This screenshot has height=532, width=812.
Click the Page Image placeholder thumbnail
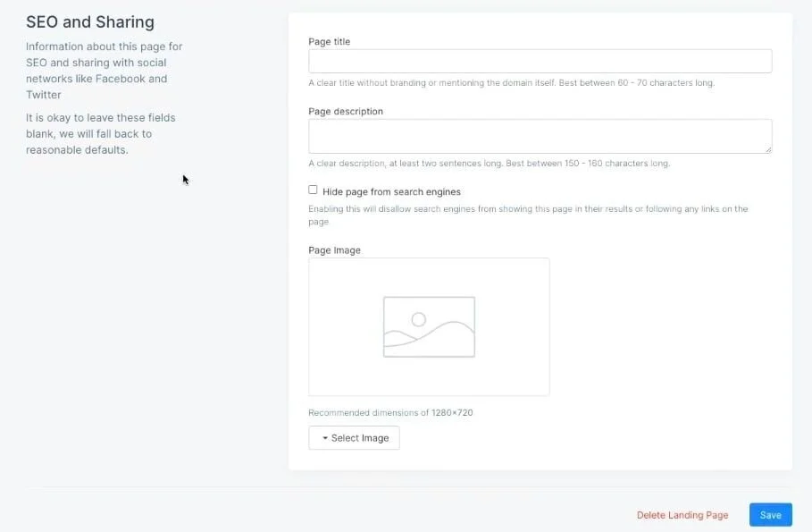pyautogui.click(x=429, y=327)
